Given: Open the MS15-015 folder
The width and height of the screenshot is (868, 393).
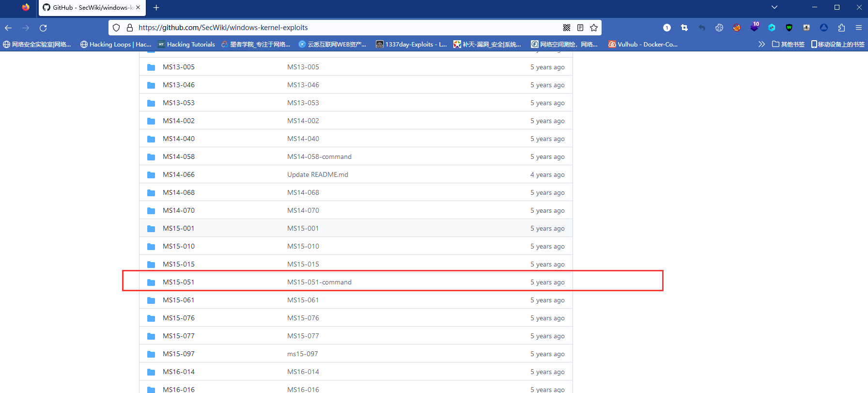Looking at the screenshot, I should point(179,264).
